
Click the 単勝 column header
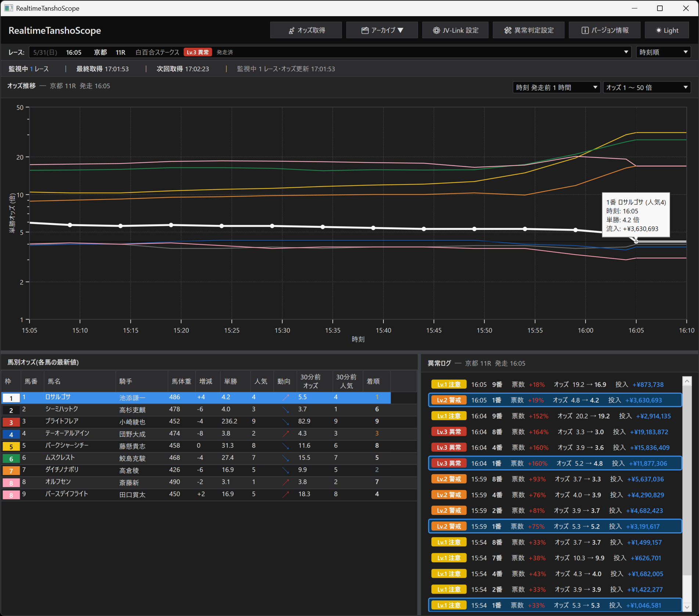(231, 381)
